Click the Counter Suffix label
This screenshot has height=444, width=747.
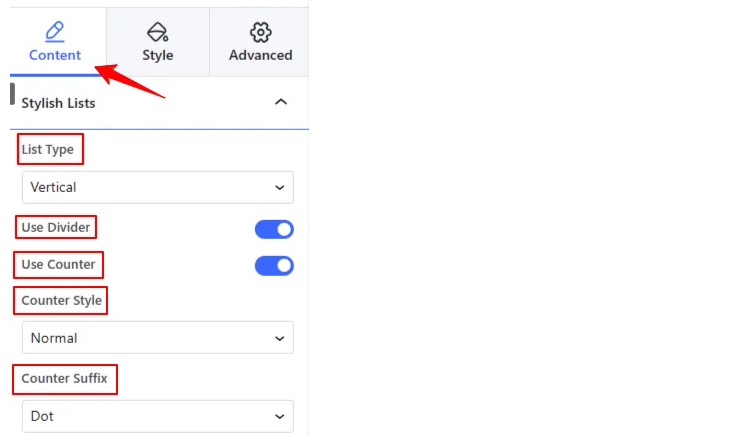(65, 379)
